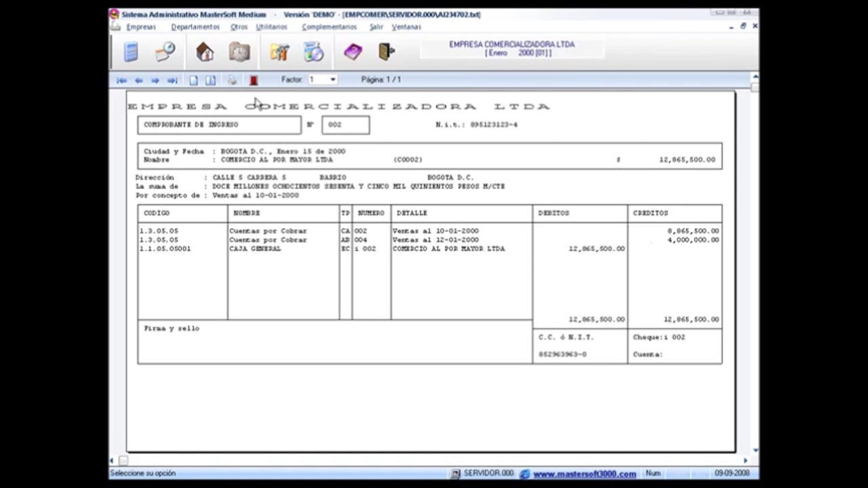Open the Complementarios menu

[x=329, y=27]
